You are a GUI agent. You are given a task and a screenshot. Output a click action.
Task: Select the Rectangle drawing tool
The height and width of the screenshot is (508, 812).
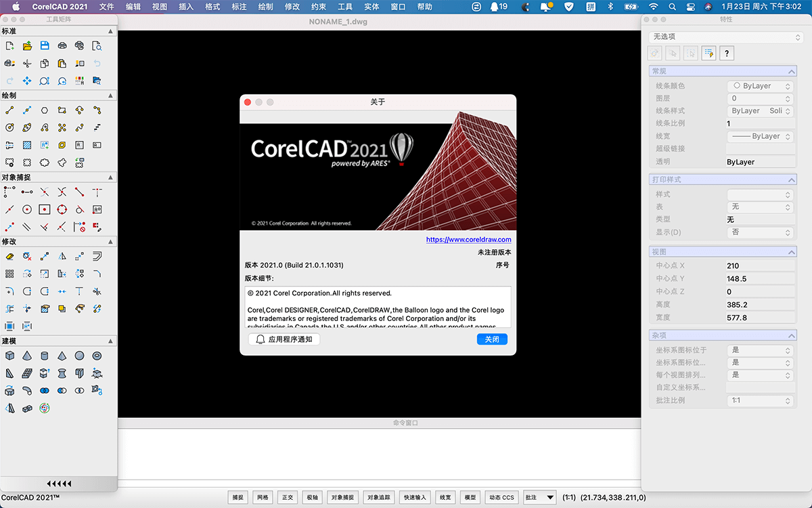click(x=62, y=110)
